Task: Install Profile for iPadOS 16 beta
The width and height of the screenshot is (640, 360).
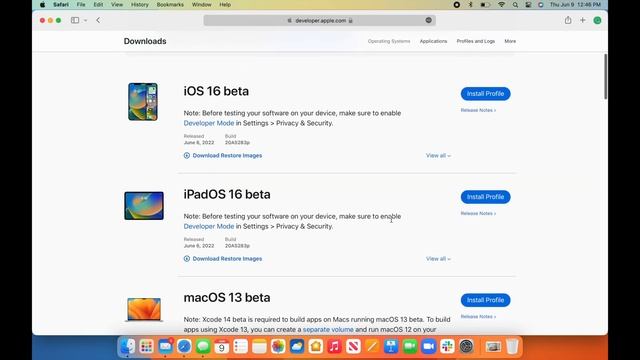Action: coord(485,197)
